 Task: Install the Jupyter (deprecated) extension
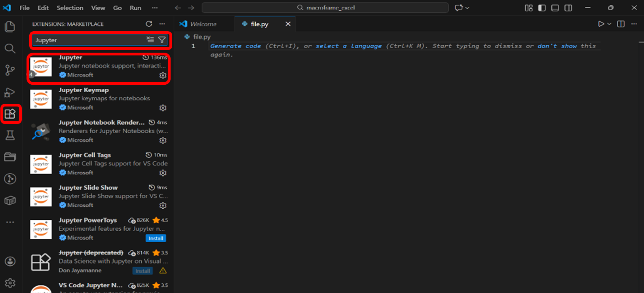[x=142, y=271]
